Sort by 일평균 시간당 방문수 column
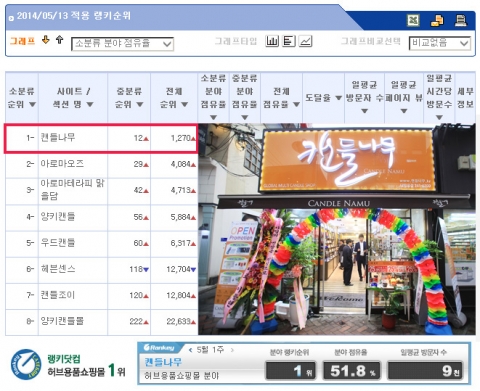The height and width of the screenshot is (391, 480). click(x=439, y=117)
